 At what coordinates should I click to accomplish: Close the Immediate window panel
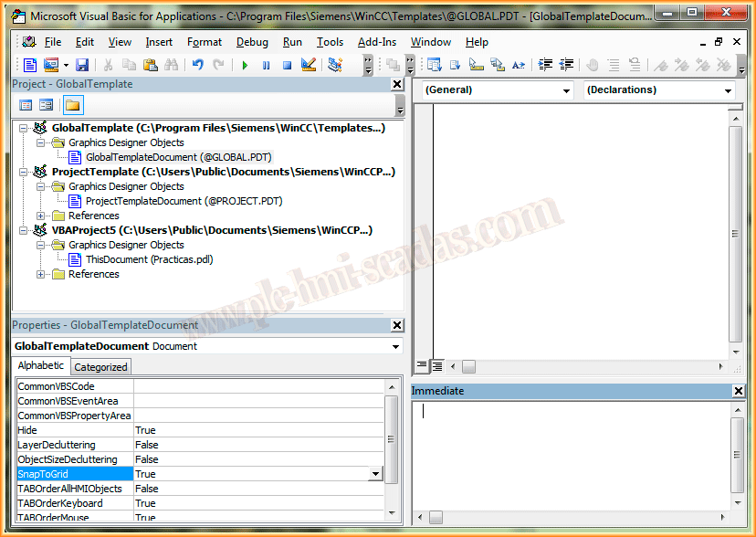point(738,391)
